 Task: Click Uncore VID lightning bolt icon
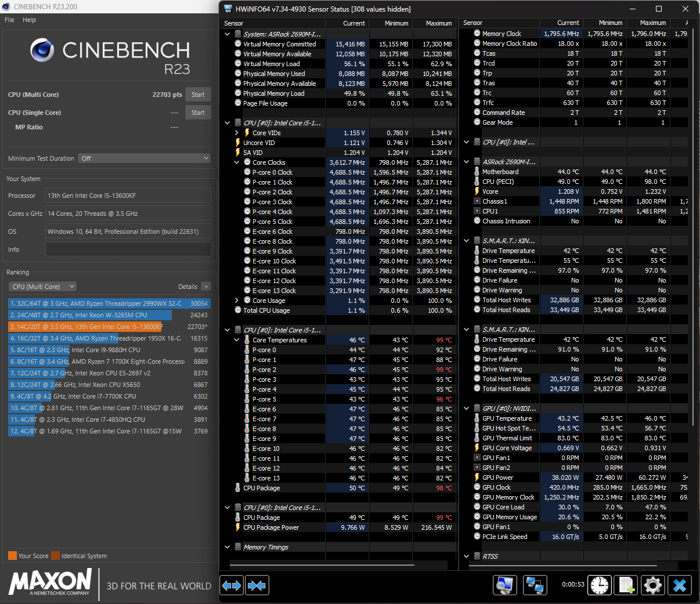(238, 143)
